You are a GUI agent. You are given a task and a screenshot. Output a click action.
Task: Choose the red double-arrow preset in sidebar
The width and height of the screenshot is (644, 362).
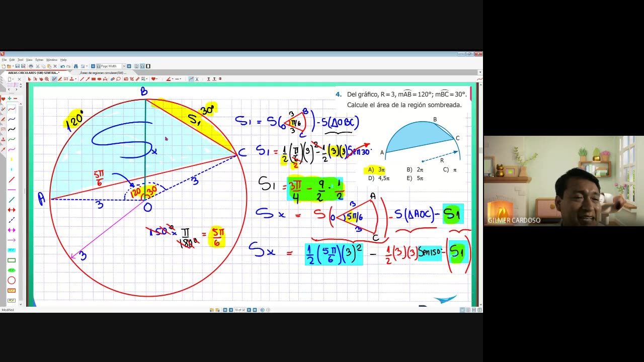12,210
